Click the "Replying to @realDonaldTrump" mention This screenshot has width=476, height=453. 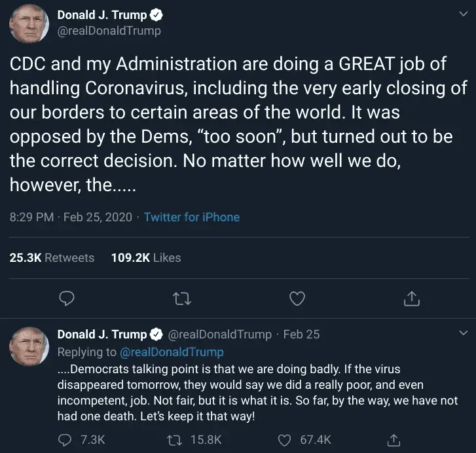173,352
